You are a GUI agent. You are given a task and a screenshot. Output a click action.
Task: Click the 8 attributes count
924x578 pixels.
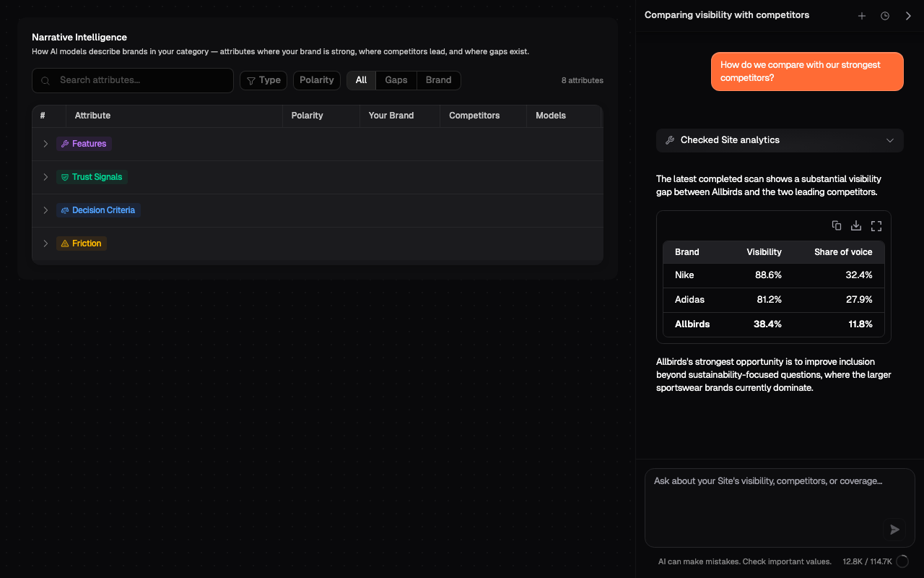pos(583,81)
